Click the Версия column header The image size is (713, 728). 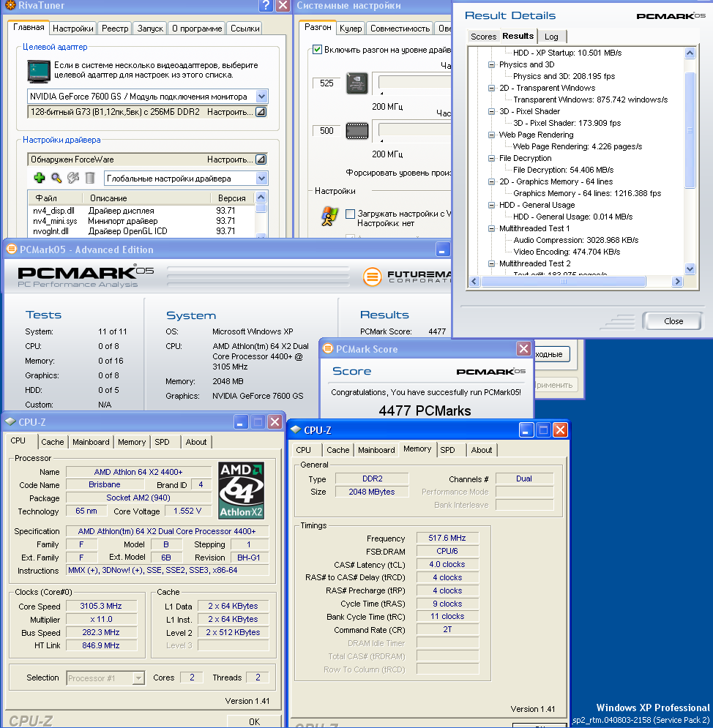tap(232, 198)
